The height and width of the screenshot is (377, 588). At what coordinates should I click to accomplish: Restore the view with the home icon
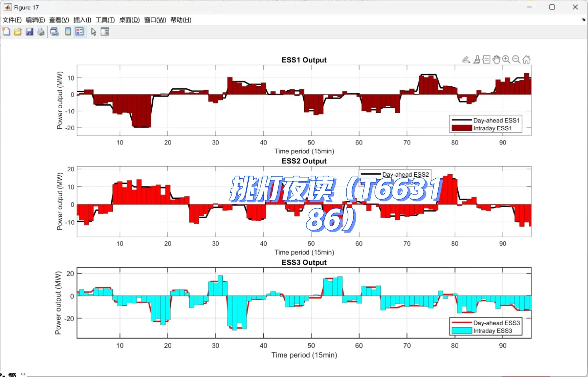527,59
